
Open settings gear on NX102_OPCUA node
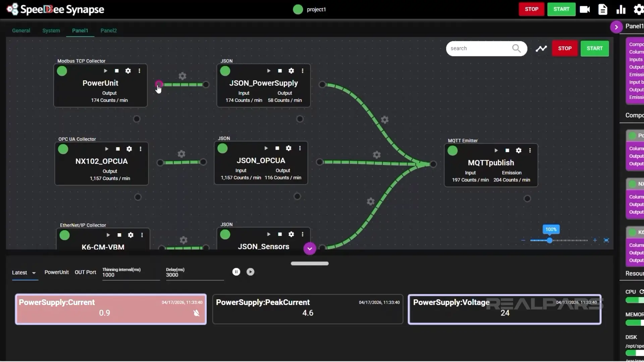point(129,149)
